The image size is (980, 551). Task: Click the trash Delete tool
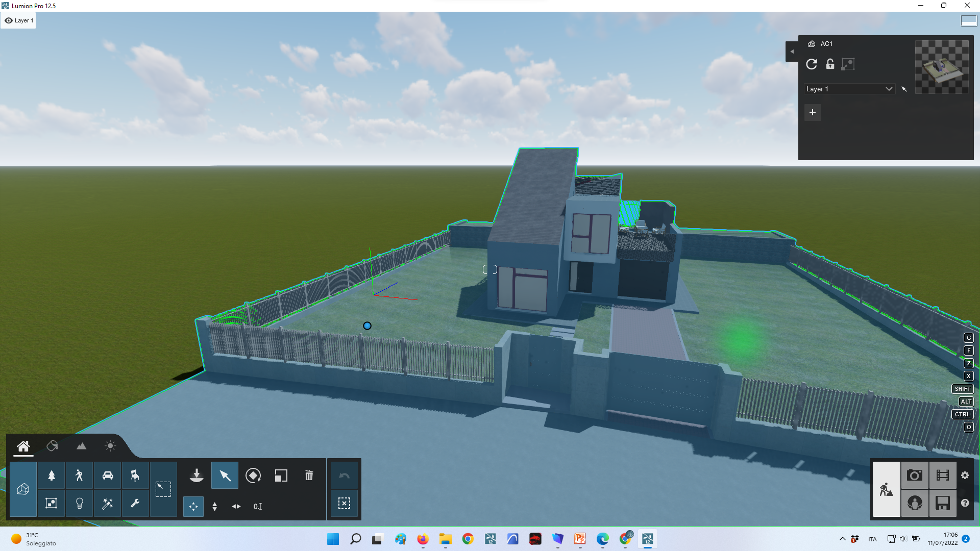click(309, 475)
